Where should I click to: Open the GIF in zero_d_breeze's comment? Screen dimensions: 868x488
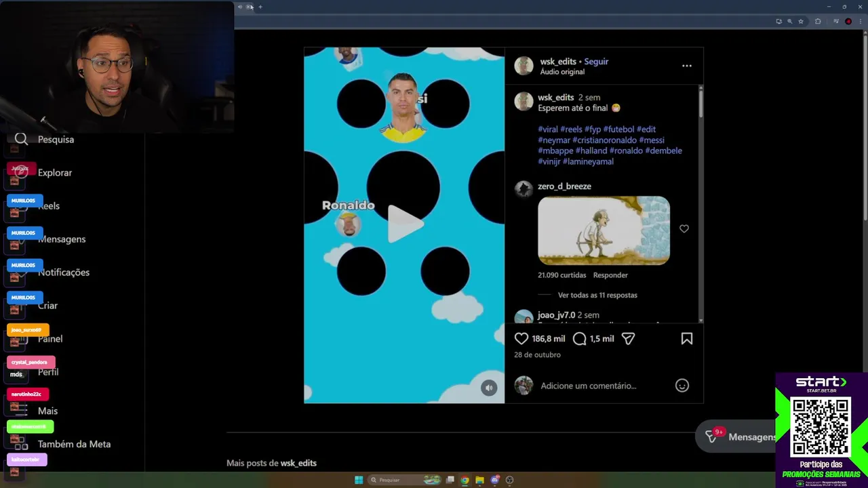[x=604, y=230]
